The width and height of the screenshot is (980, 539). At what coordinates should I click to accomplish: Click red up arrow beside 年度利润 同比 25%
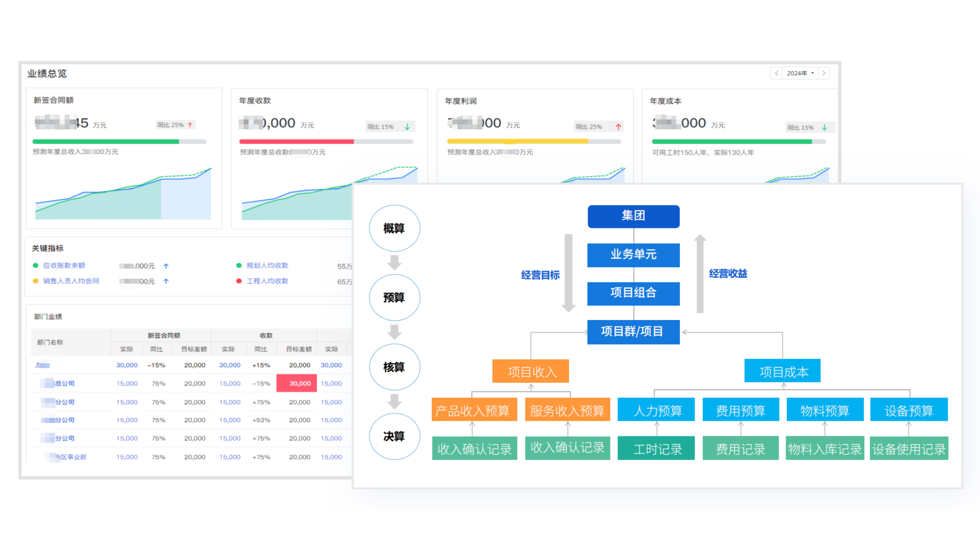coord(618,127)
